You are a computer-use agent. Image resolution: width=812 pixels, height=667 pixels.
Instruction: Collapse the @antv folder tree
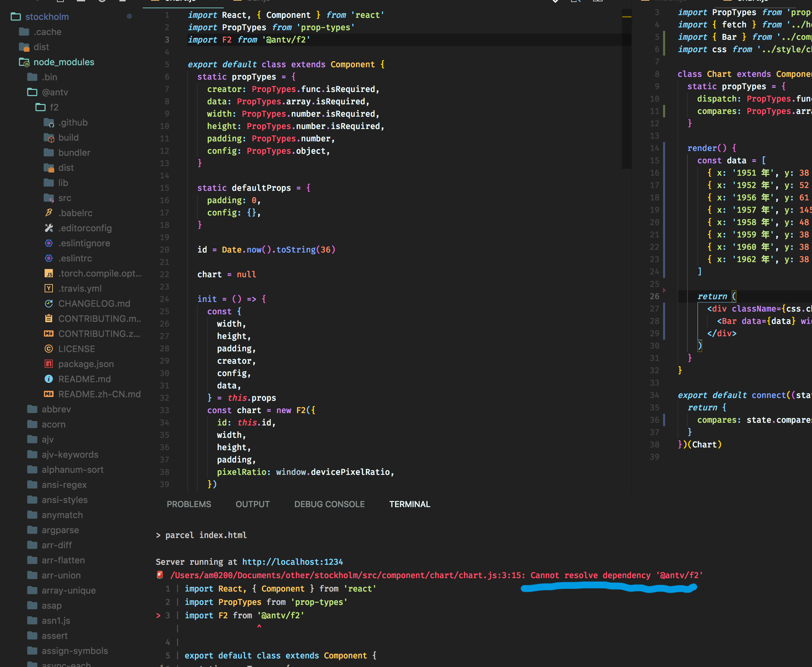pyautogui.click(x=55, y=92)
